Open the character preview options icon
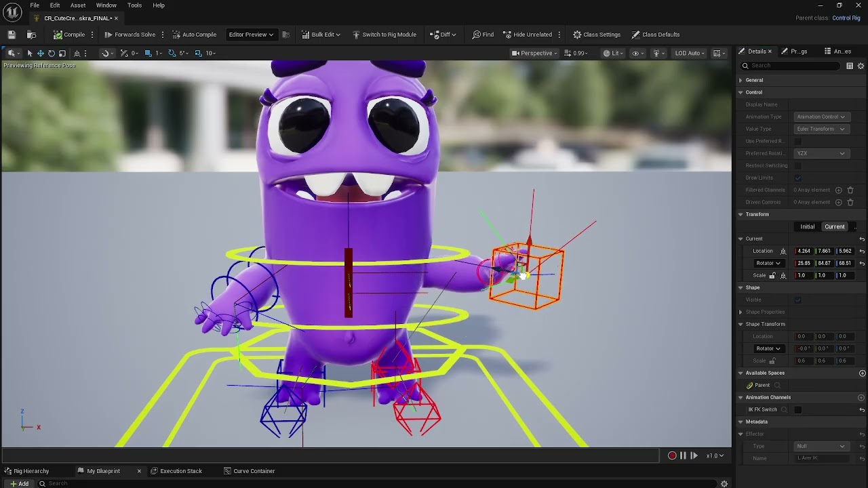 tap(658, 53)
